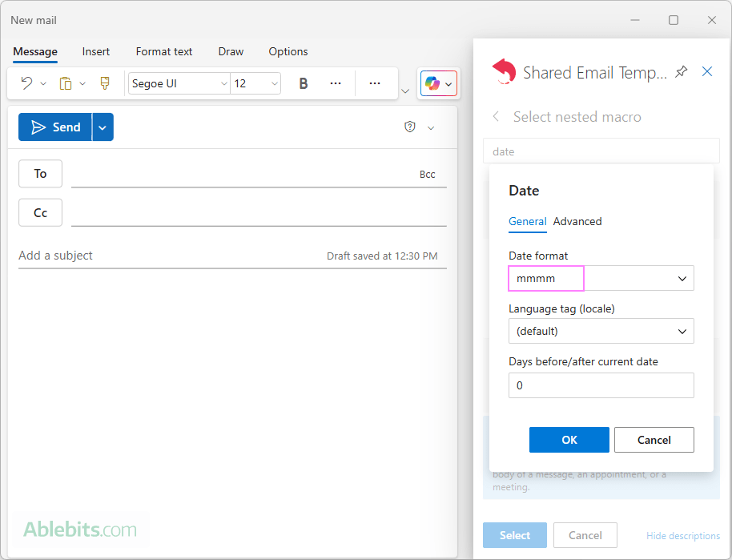Click the To recipients button

[40, 174]
